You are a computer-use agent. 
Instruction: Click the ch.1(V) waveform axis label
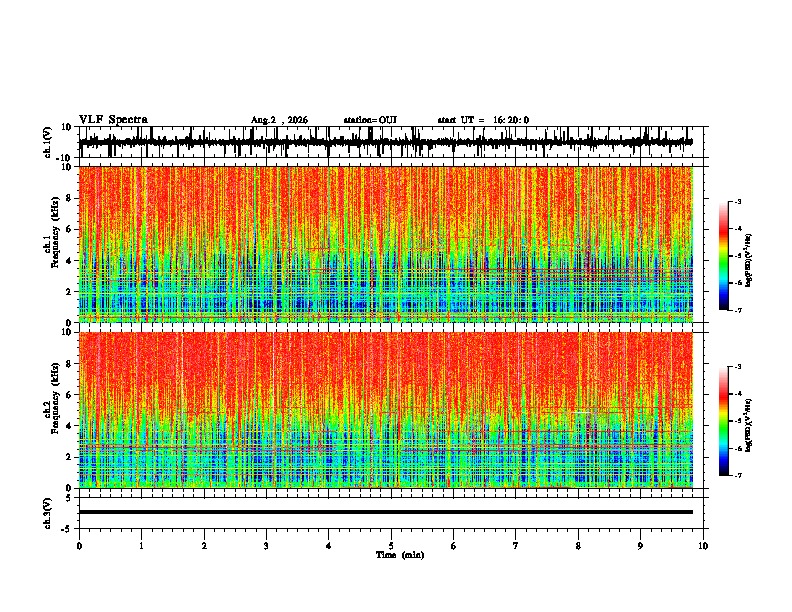48,142
